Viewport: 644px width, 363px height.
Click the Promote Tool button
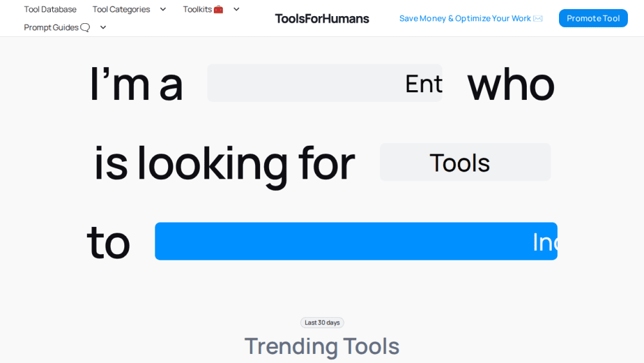[593, 18]
